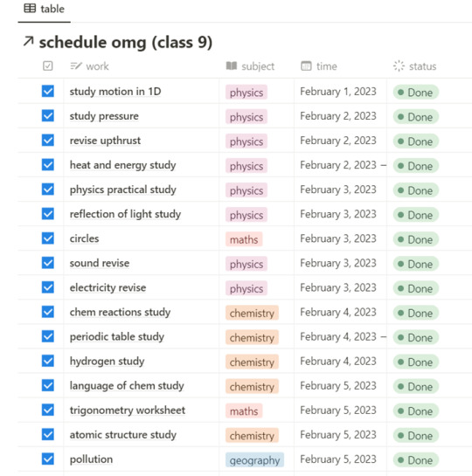Viewport: 472px width, 476px height.
Task: Open the periodic table study page
Action: (117, 336)
